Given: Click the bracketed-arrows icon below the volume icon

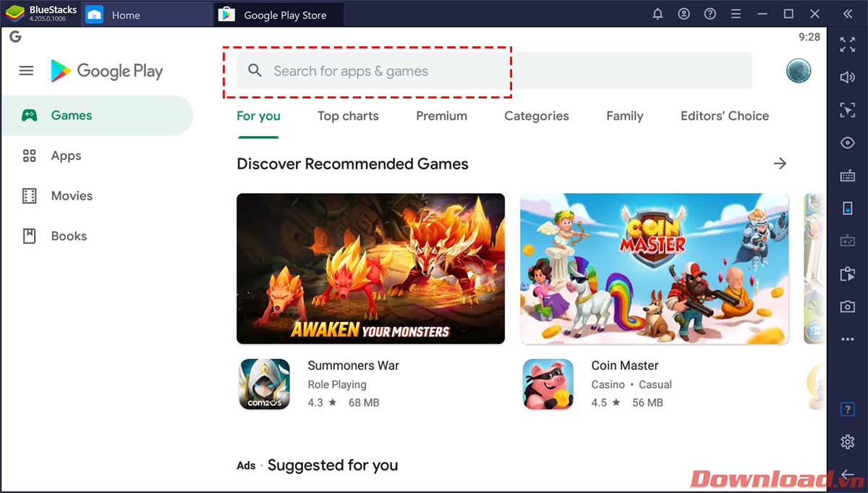Looking at the screenshot, I should coord(848,110).
